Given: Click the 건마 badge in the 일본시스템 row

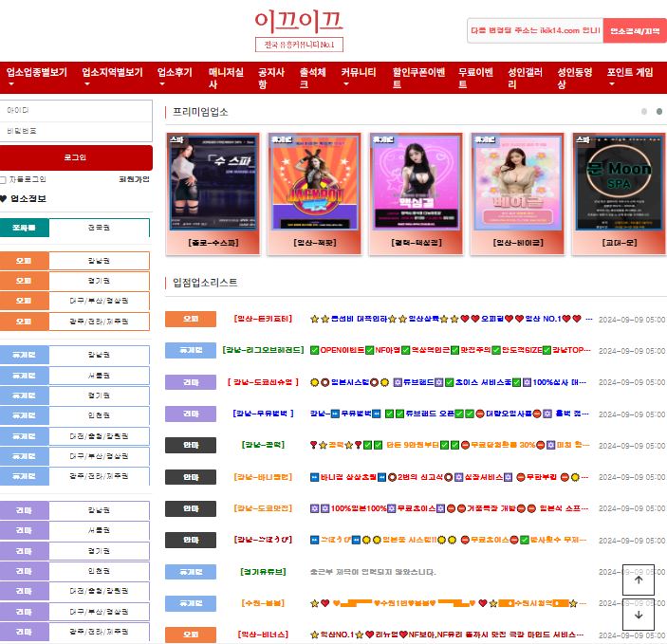Looking at the screenshot, I should tap(191, 382).
